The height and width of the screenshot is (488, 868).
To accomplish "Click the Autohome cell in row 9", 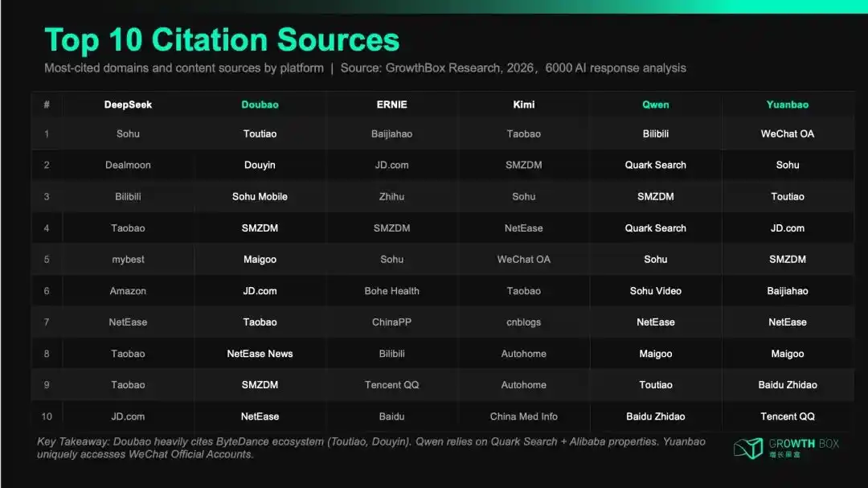I will coord(524,385).
